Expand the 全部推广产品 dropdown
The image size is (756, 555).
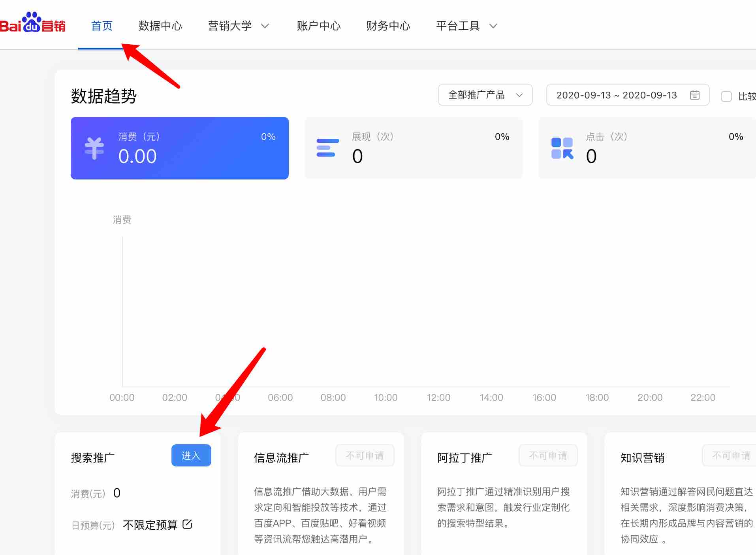coord(485,95)
